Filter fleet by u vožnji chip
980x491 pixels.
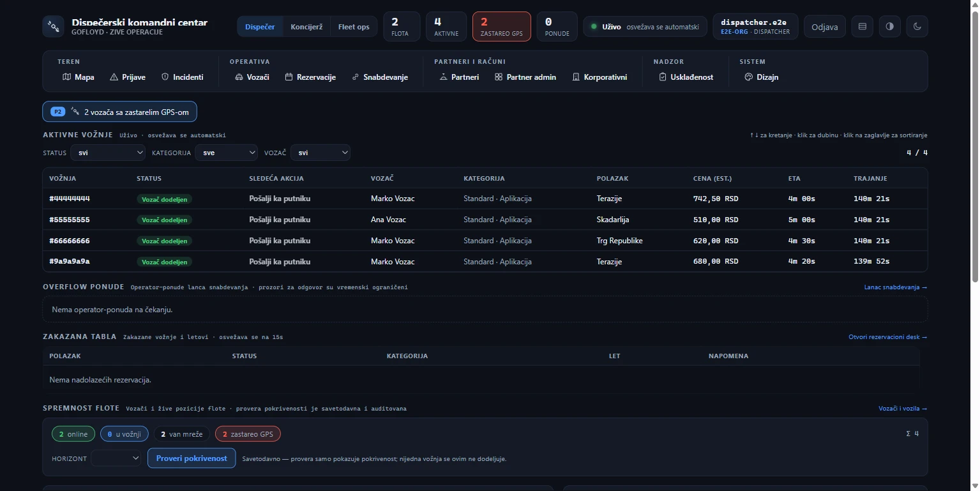point(124,434)
